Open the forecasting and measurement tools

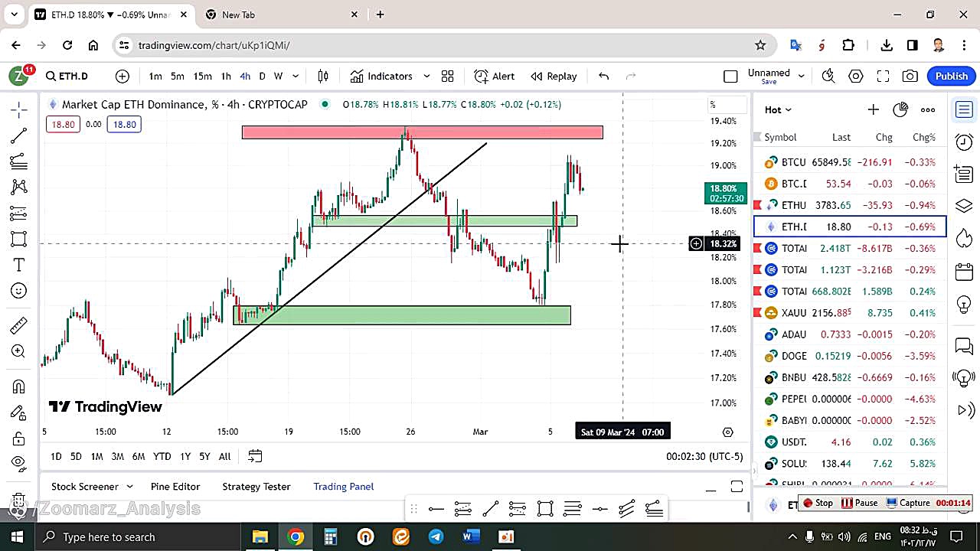[x=19, y=213]
